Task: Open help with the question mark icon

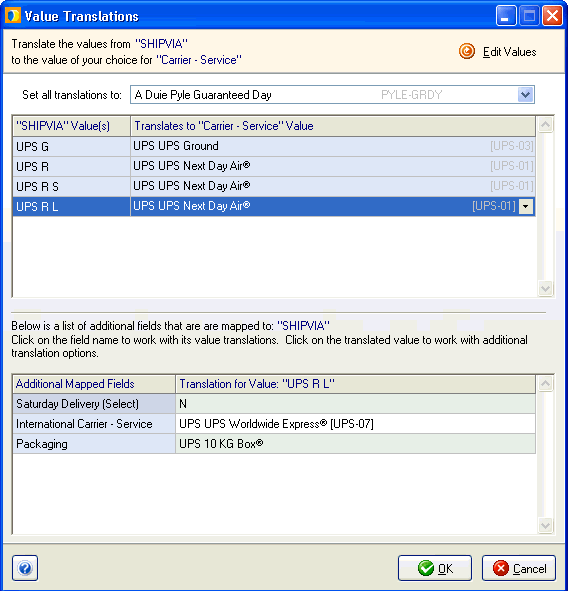Action: (25, 568)
